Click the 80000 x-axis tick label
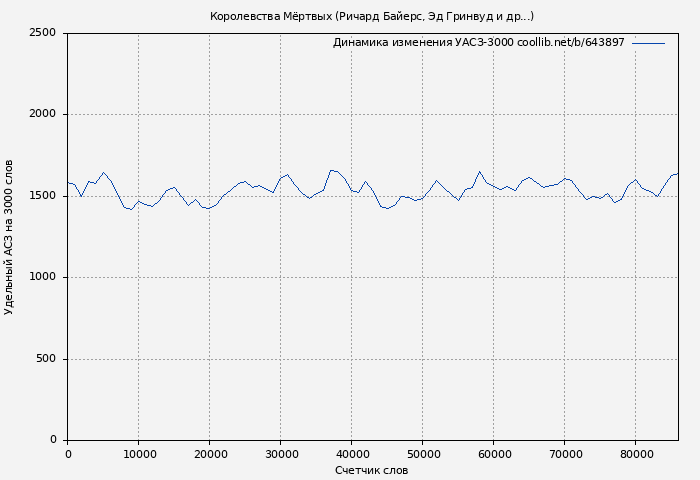 click(x=636, y=454)
